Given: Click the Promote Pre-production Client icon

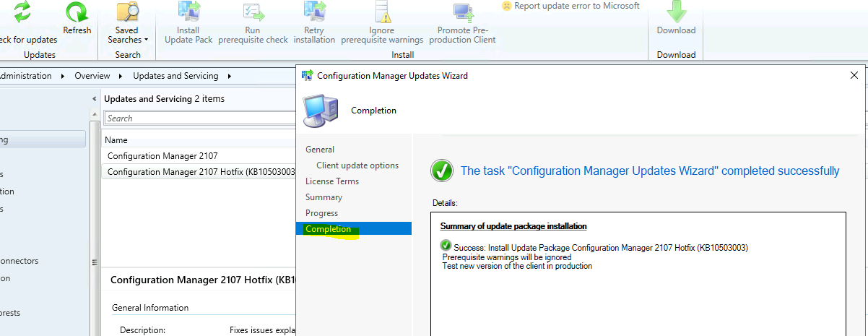Looking at the screenshot, I should pyautogui.click(x=462, y=12).
